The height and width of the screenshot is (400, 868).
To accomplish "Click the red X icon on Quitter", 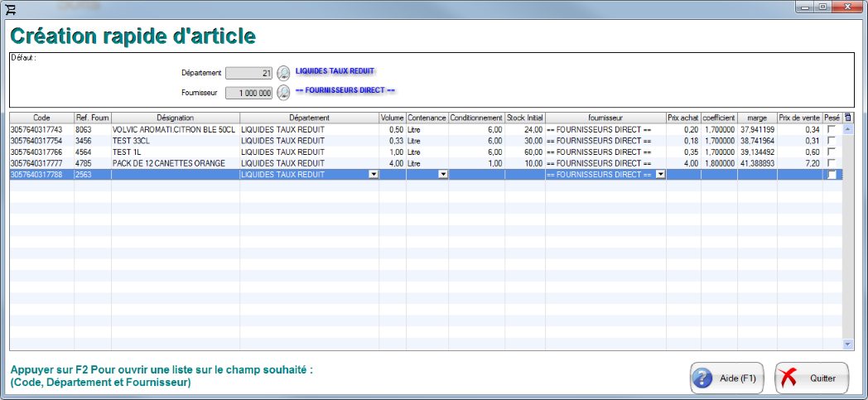I will coord(788,378).
